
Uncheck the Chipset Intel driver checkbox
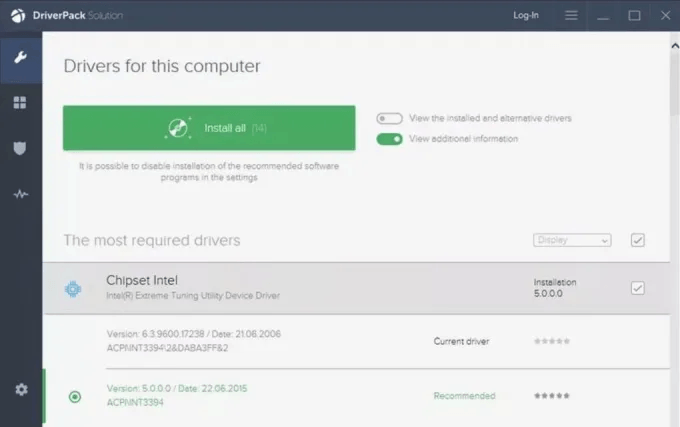(638, 288)
